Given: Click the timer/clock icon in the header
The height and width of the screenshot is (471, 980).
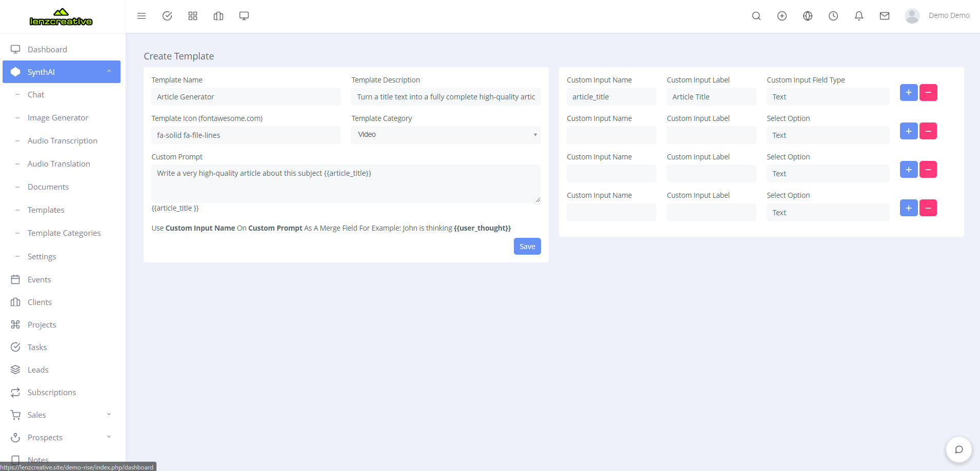Looking at the screenshot, I should click(x=833, y=16).
